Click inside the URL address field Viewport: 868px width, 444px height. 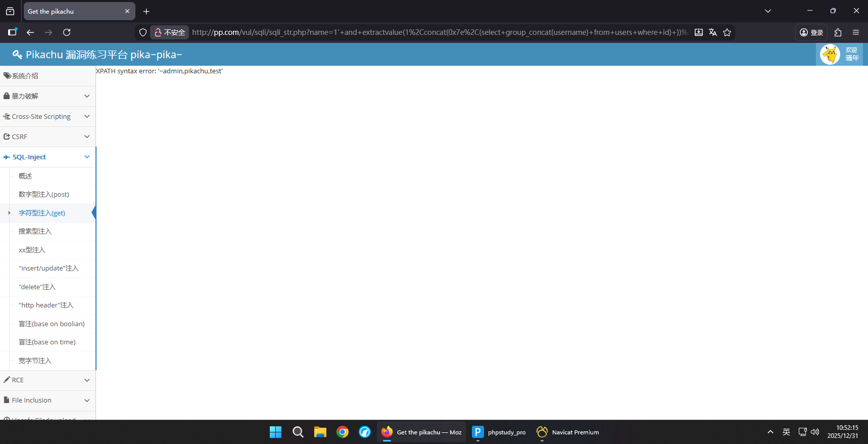coord(440,32)
